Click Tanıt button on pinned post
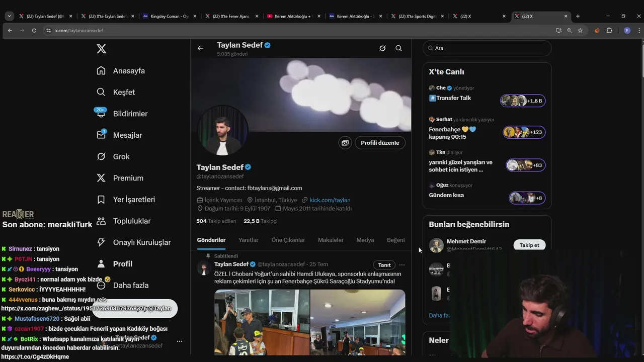Viewport: 644px width, 362px height. coord(384,265)
